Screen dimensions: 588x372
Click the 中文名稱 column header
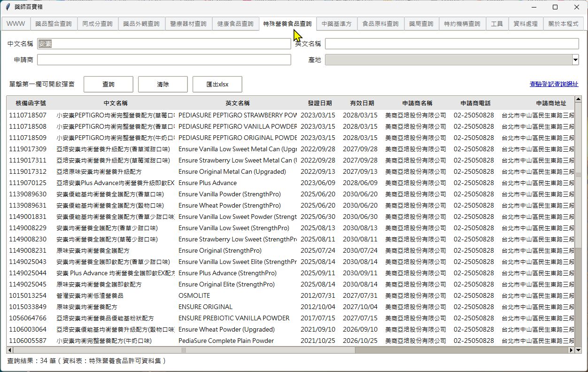point(116,103)
